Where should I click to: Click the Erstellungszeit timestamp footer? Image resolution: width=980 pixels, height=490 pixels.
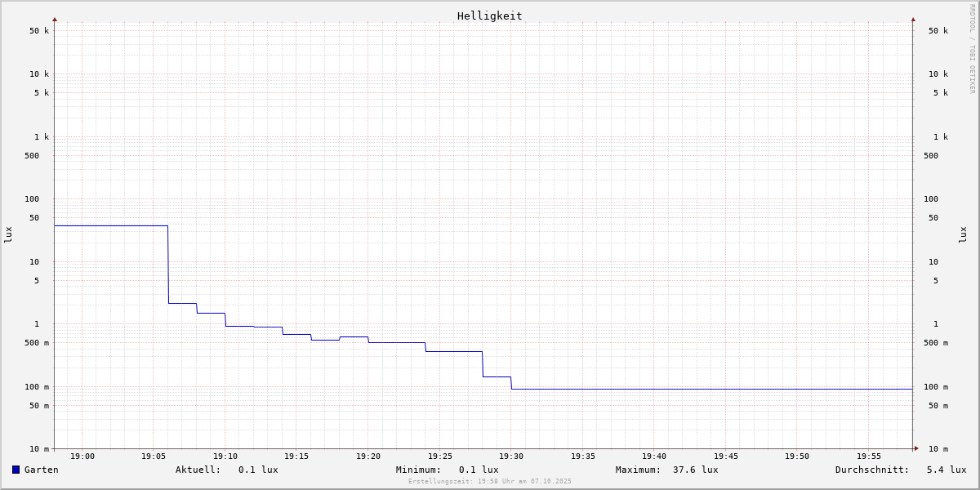(x=490, y=481)
